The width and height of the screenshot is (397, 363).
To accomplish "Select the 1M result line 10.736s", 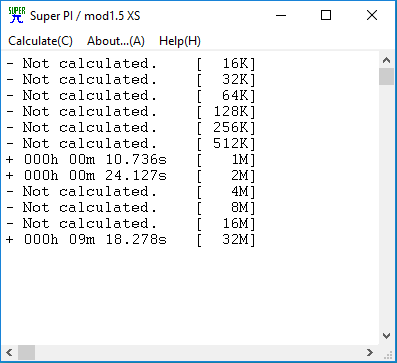I will (131, 160).
